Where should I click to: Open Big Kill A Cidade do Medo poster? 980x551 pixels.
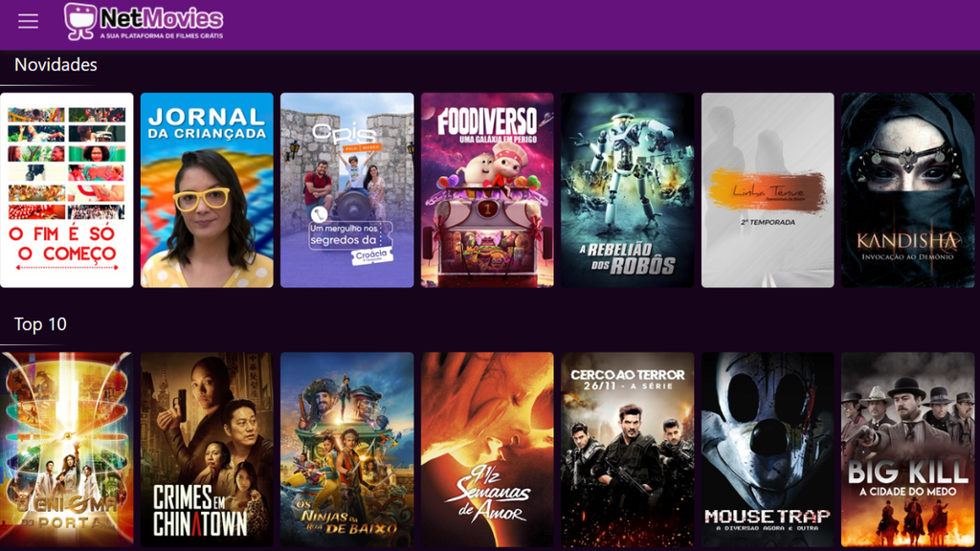coord(907,450)
